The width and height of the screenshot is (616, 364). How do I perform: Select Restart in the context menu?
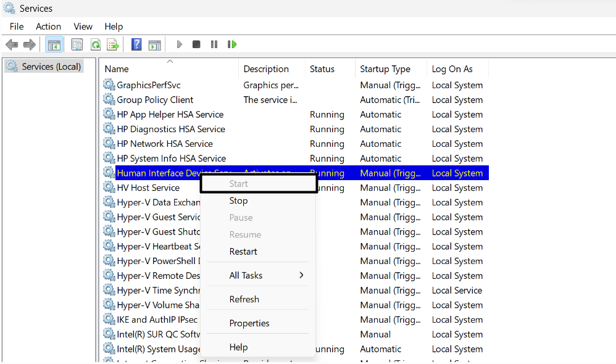click(x=243, y=252)
